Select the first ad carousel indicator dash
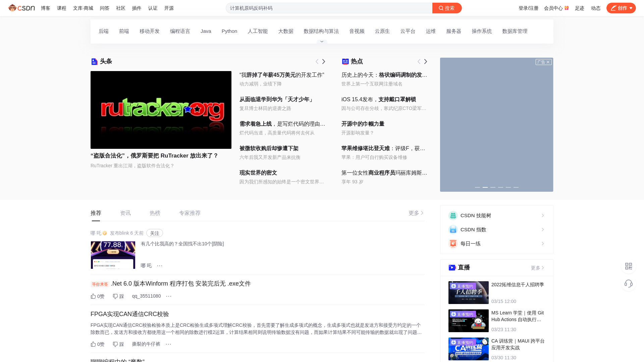This screenshot has width=644, height=362. (477, 187)
